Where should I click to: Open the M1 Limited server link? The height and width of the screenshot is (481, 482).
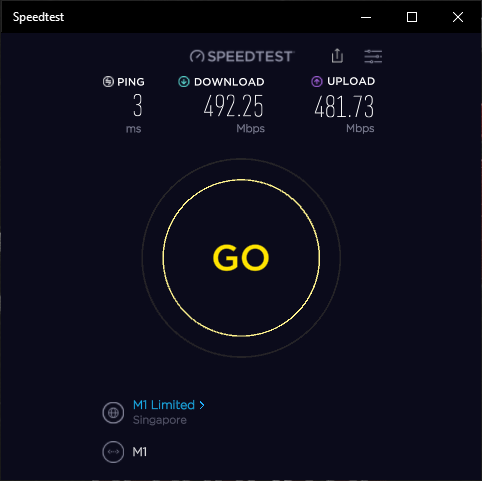(164, 405)
